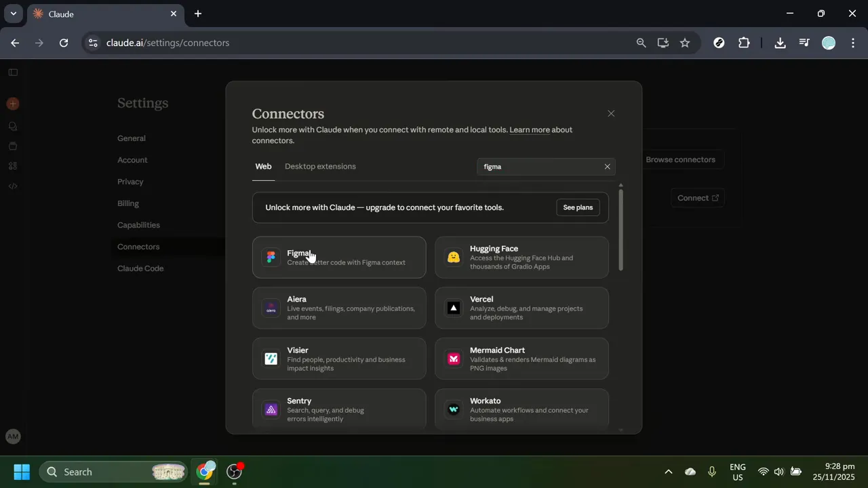Select Connectors in settings menu

(138, 247)
